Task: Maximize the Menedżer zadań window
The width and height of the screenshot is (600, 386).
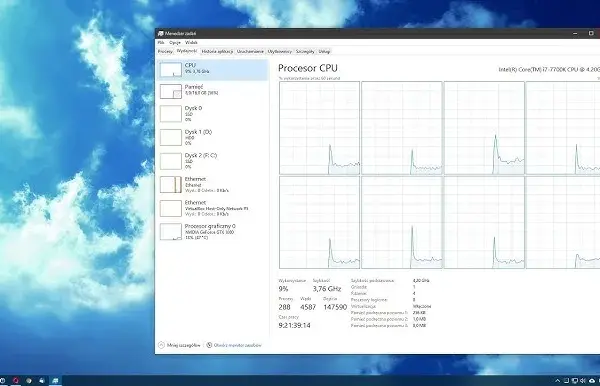Action: pos(591,33)
